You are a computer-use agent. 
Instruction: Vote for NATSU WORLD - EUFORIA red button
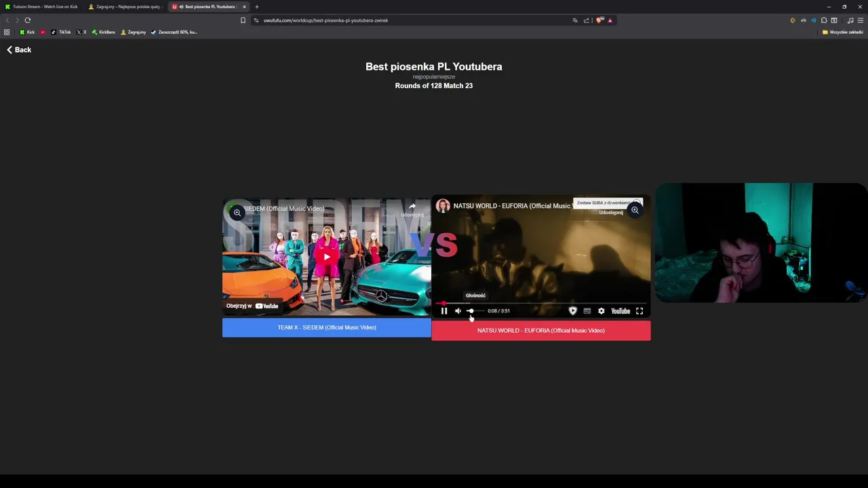click(x=540, y=330)
